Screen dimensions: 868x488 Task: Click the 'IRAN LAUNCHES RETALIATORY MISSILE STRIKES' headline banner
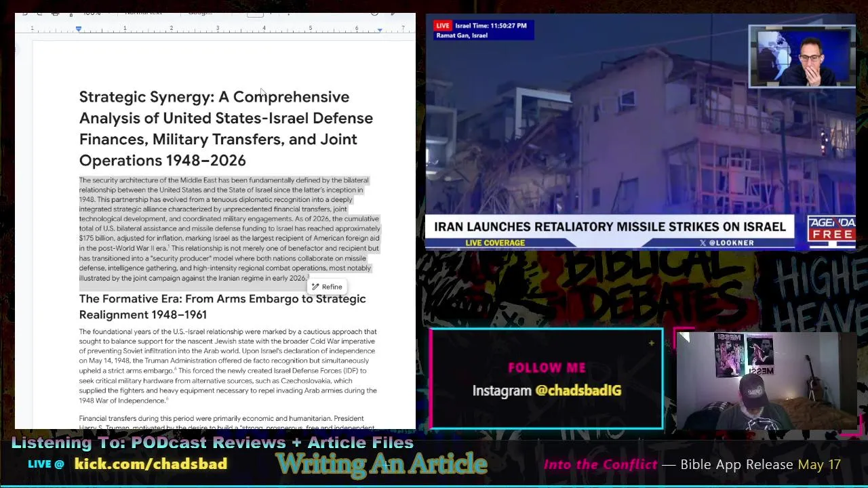tap(610, 226)
